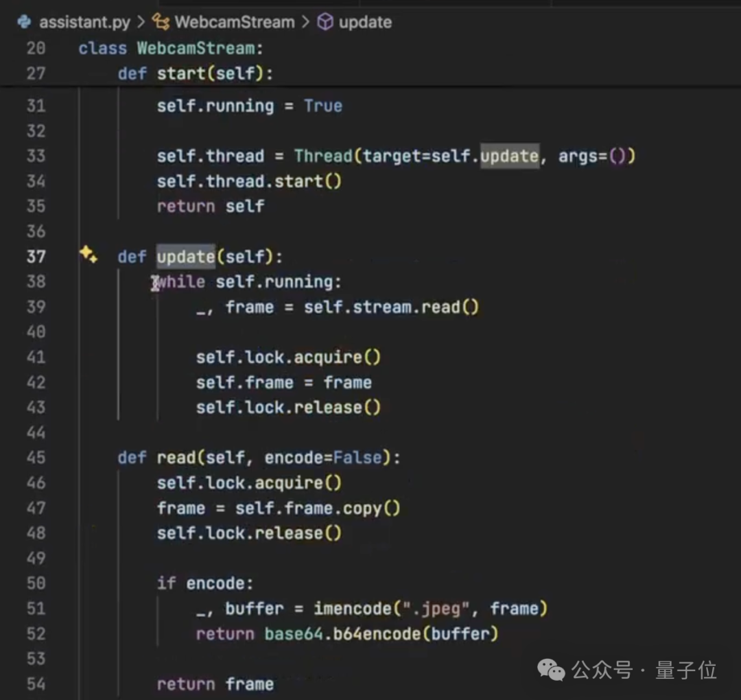Click the Thread class name on line 33
Viewport: 741px width, 700px height.
[323, 156]
